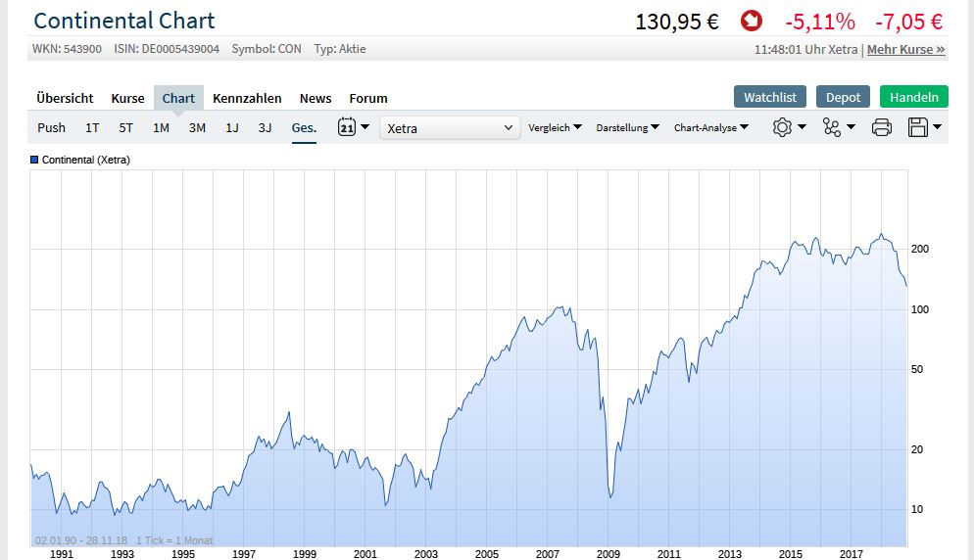Open the Kennzahlen tab
The height and width of the screenshot is (560, 974).
point(247,98)
